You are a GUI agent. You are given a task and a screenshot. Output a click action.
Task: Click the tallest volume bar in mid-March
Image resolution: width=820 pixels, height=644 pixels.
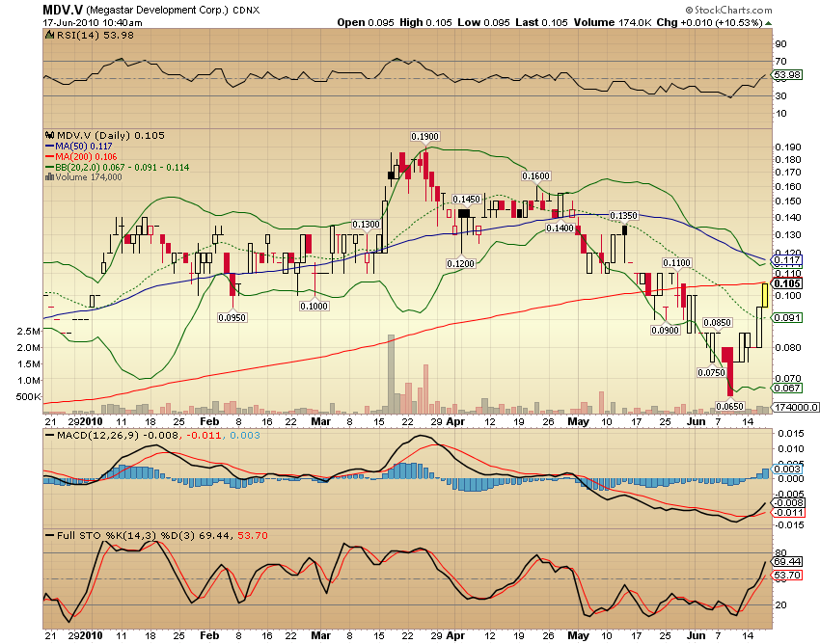(x=391, y=374)
